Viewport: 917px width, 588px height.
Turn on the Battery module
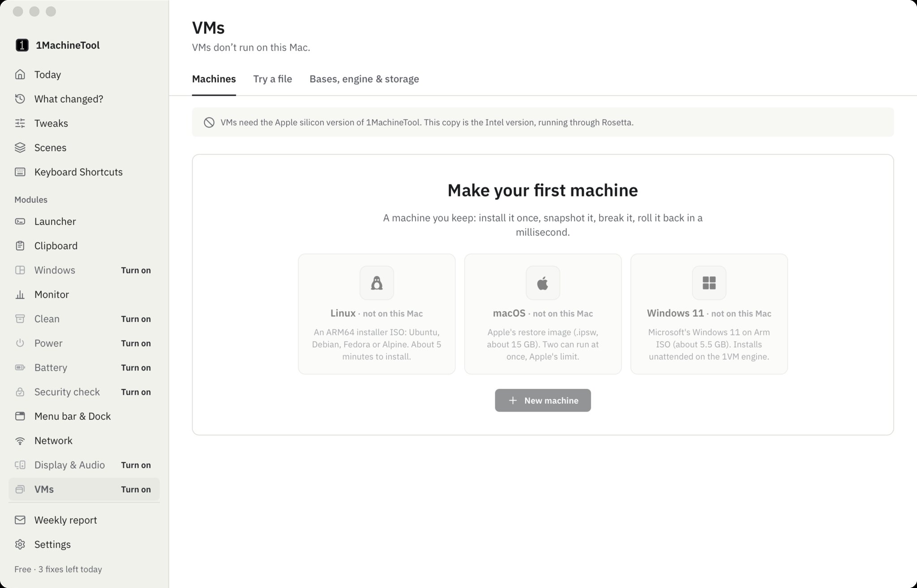pos(136,367)
